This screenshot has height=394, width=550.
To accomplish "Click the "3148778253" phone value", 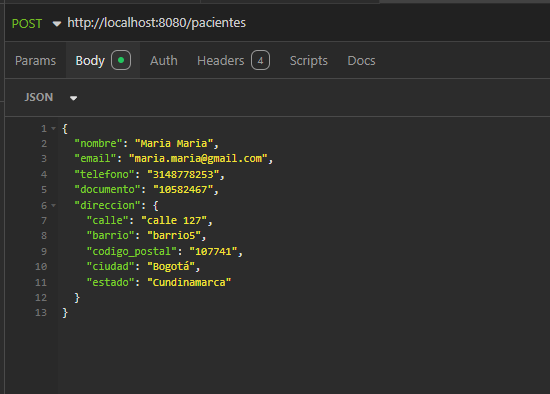I will pyautogui.click(x=183, y=174).
